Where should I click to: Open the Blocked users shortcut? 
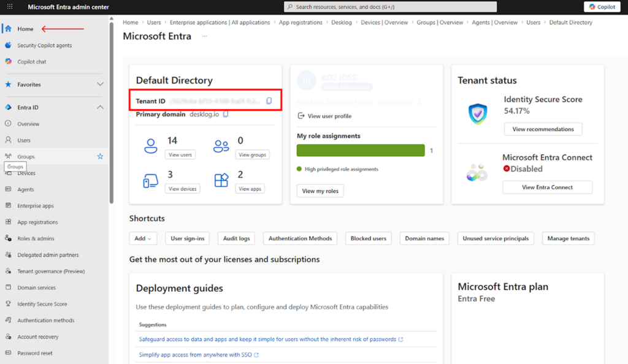coord(369,238)
